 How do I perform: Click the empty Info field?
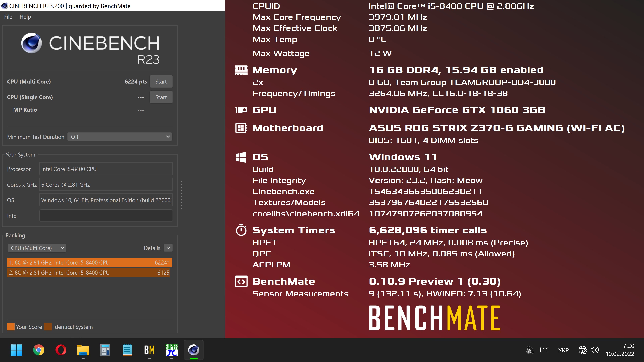pyautogui.click(x=106, y=215)
